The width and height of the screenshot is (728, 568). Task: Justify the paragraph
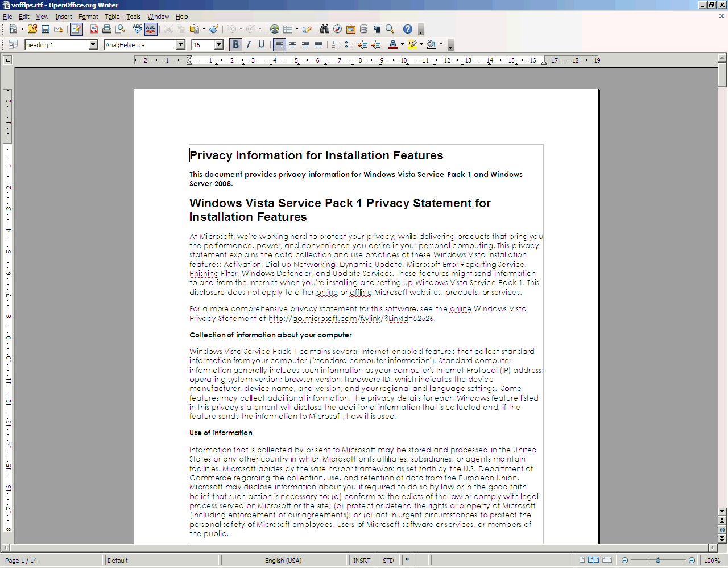pyautogui.click(x=318, y=44)
